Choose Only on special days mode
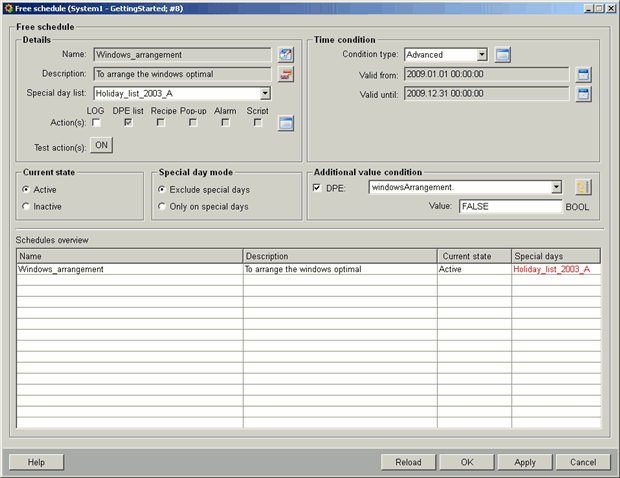 [x=162, y=206]
